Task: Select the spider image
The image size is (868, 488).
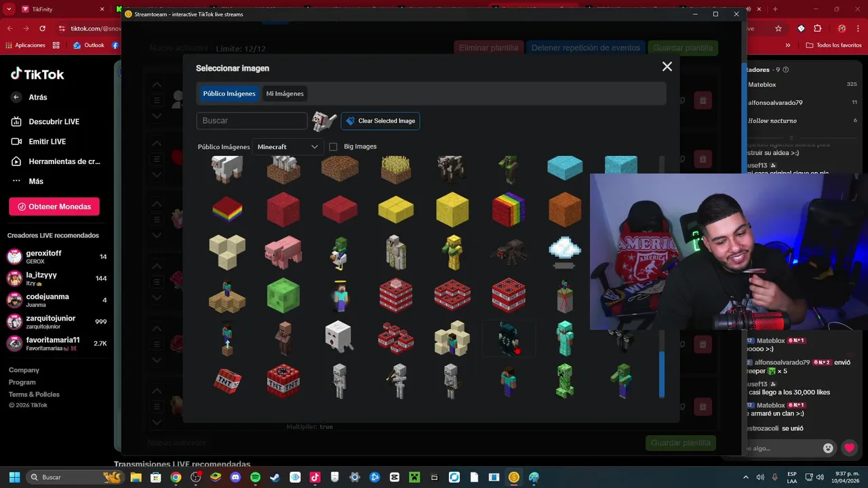Action: (x=509, y=252)
